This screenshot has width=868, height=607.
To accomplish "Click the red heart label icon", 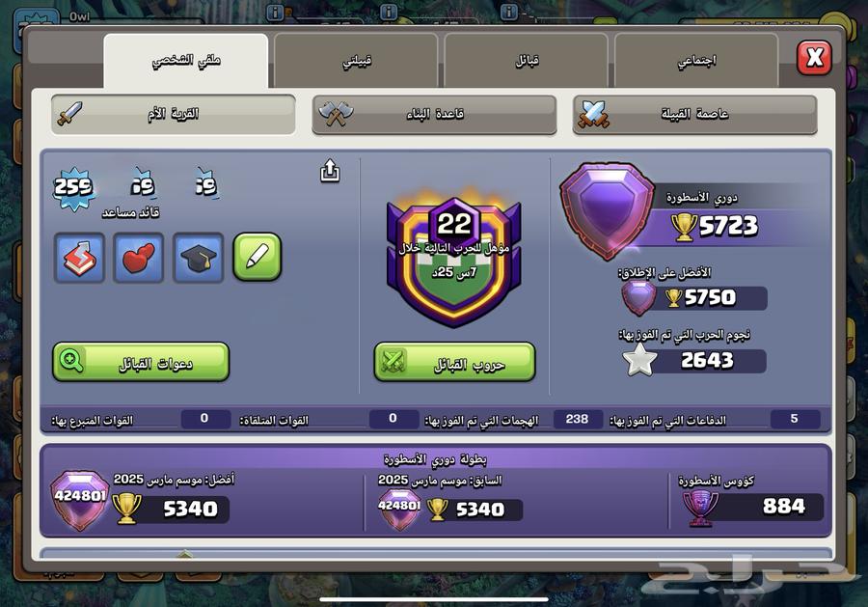I will pyautogui.click(x=138, y=258).
